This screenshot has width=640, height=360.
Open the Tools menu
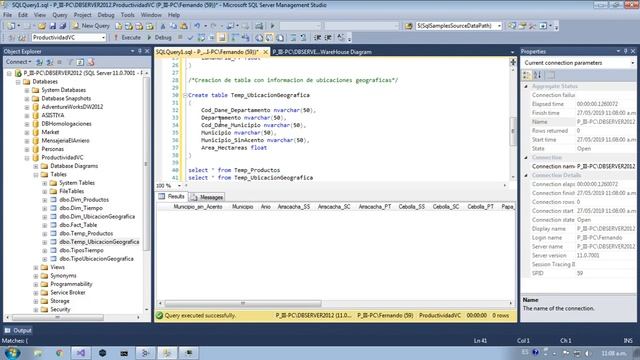(127, 15)
